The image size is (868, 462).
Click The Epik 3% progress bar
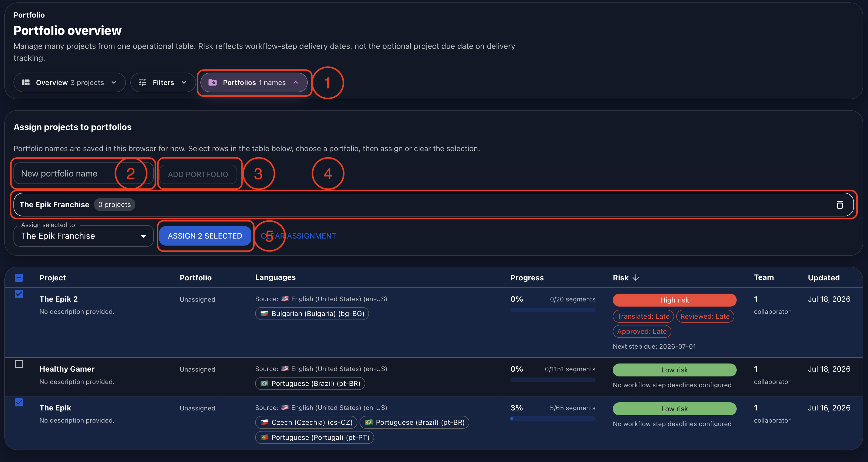[x=553, y=419]
